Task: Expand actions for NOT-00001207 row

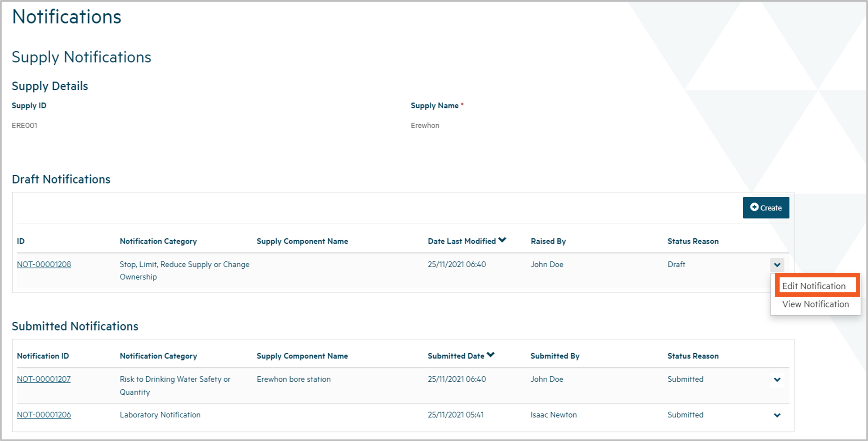Action: [777, 380]
